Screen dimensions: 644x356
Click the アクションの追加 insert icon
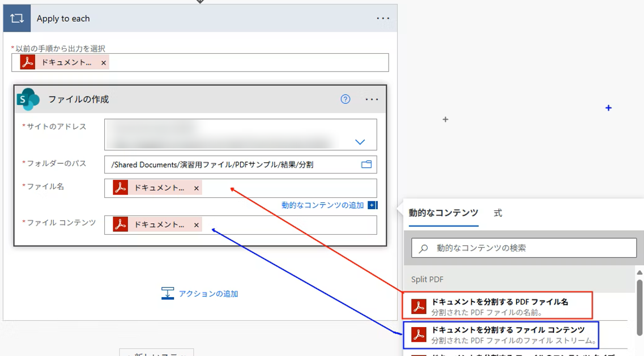coord(167,293)
